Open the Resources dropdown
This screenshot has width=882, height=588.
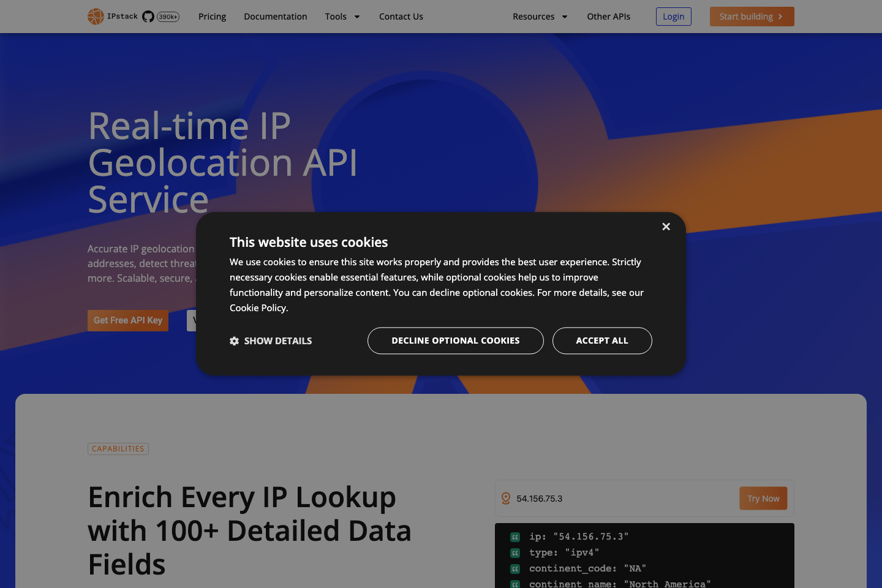pyautogui.click(x=540, y=17)
